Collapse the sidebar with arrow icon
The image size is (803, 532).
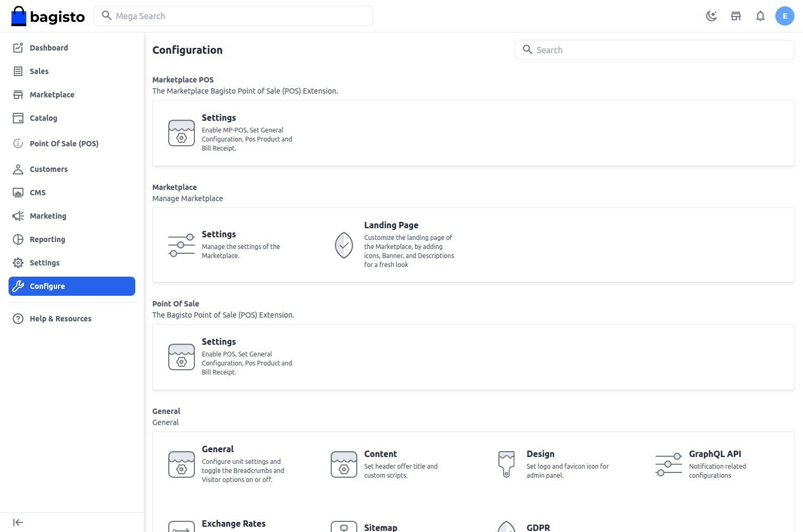(18, 522)
